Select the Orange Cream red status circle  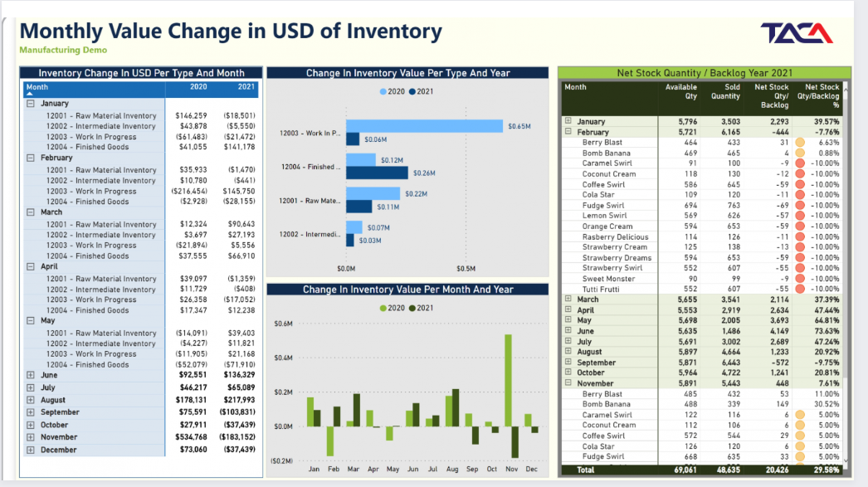[800, 226]
